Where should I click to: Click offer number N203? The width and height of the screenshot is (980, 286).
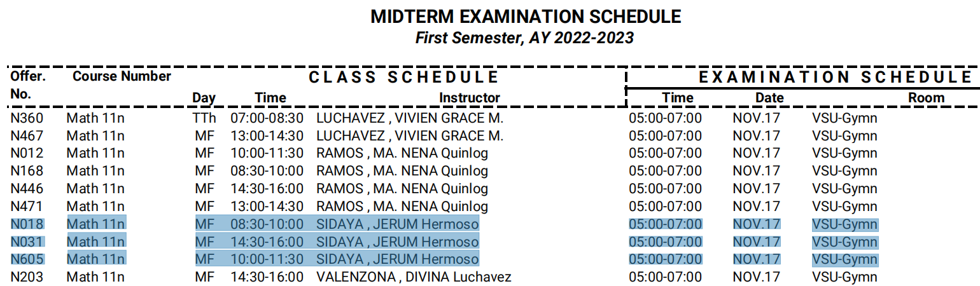(x=26, y=277)
